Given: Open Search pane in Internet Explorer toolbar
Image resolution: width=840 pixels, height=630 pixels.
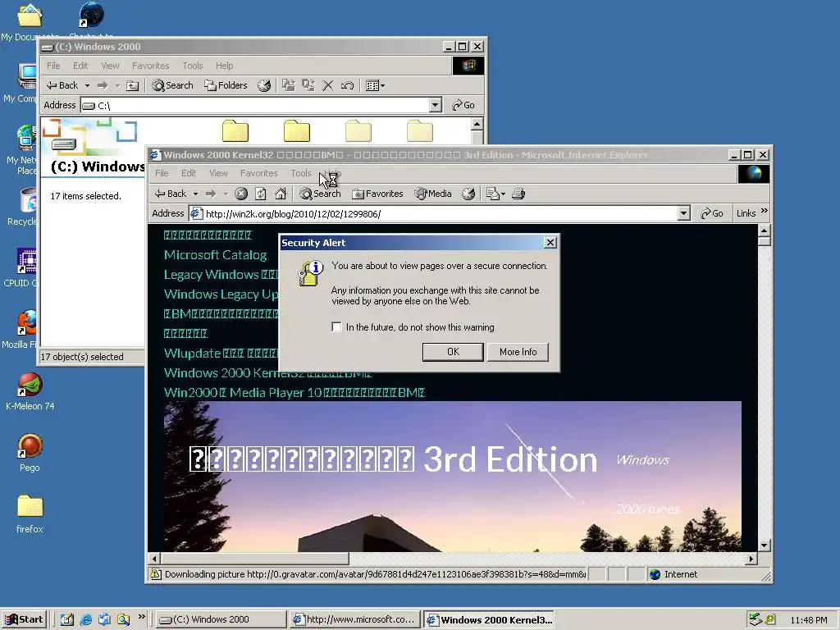Looking at the screenshot, I should coord(320,194).
